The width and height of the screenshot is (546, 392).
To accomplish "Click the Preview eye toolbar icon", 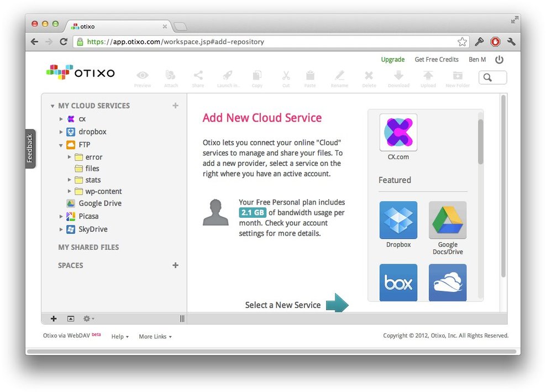I will click(x=143, y=75).
